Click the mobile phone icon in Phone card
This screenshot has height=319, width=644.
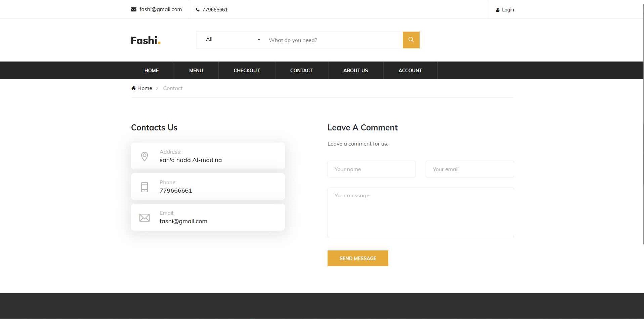(144, 187)
